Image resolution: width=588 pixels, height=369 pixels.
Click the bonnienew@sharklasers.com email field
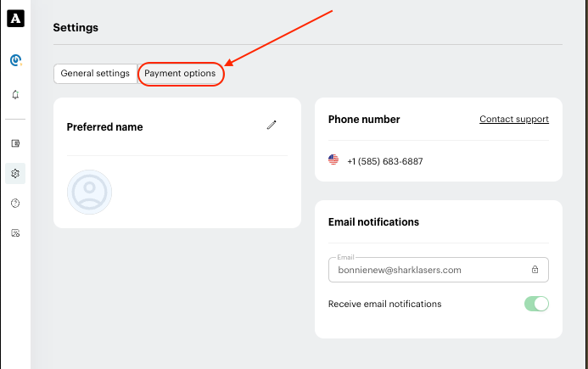[439, 270]
